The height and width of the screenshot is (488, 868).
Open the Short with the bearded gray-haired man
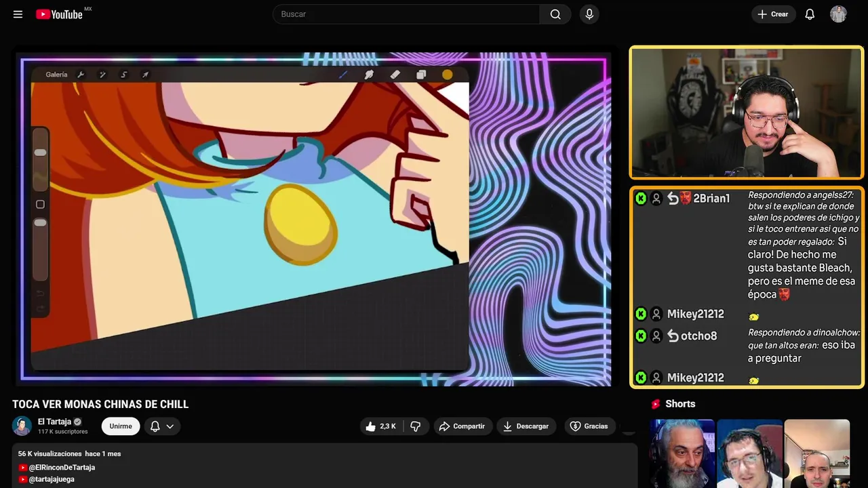(x=682, y=453)
